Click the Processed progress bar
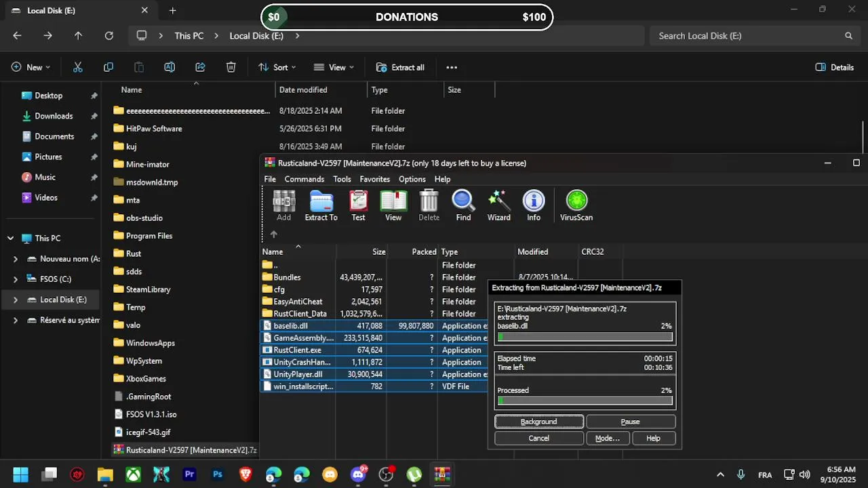This screenshot has height=488, width=868. click(x=585, y=401)
